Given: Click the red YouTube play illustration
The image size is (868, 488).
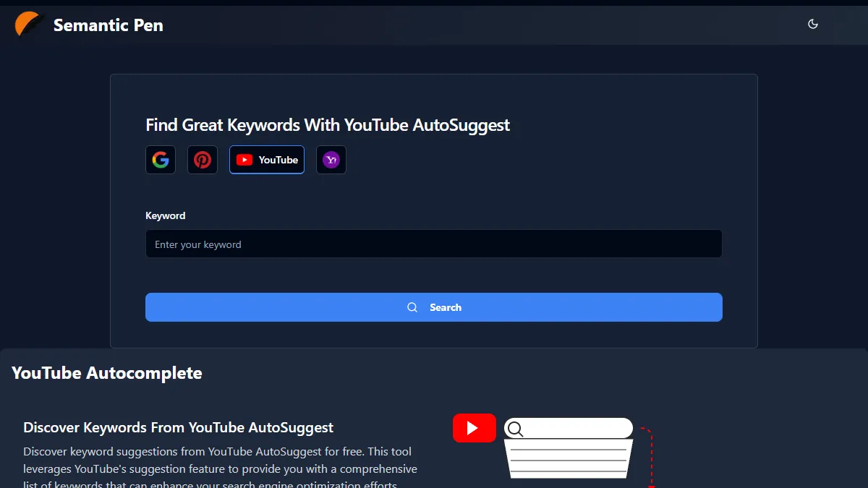Looking at the screenshot, I should pos(475,428).
